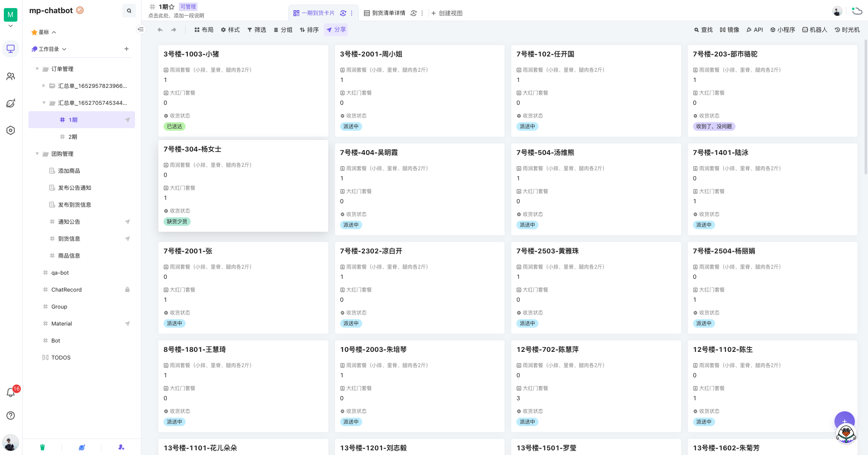The height and width of the screenshot is (455, 868).
Task: Click the undo arrow in toolbar
Action: coord(160,30)
